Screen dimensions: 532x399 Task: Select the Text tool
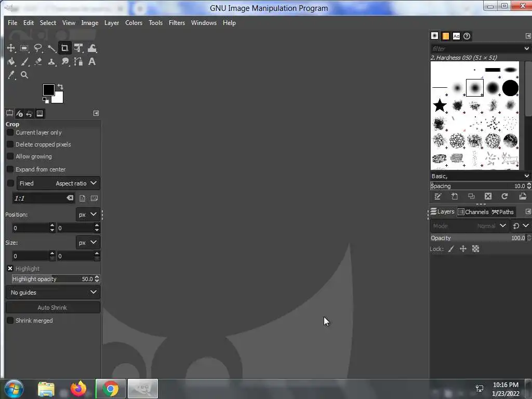(x=91, y=61)
